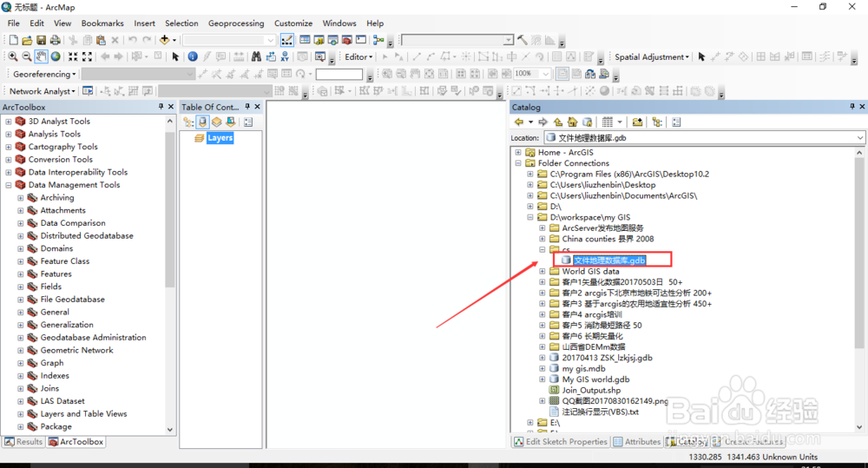Click the Add Data button
This screenshot has width=868, height=468.
164,40
